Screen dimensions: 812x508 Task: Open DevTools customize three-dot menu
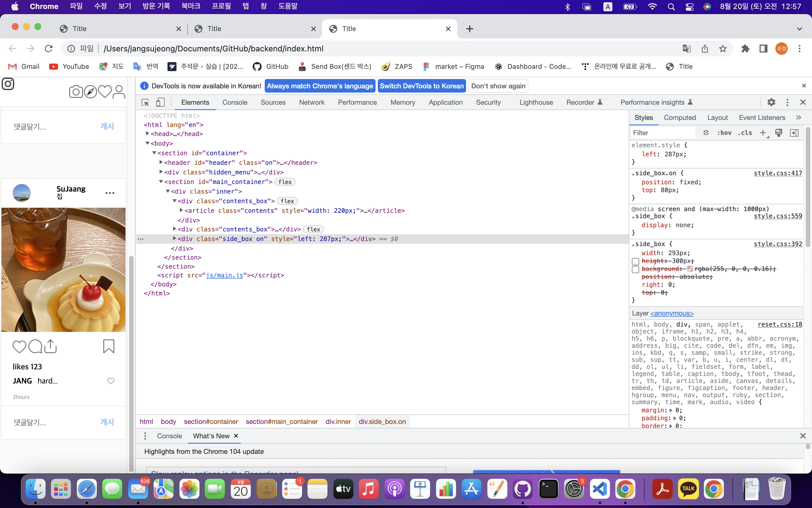click(787, 102)
